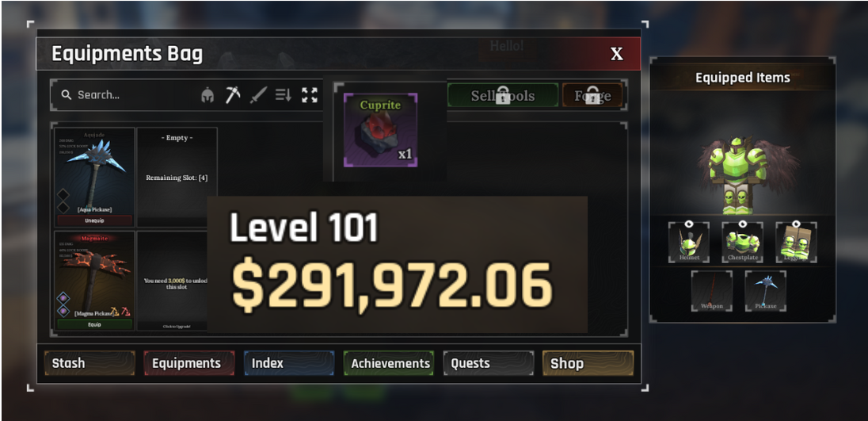The width and height of the screenshot is (868, 421).
Task: Click the locked Sell Tools button
Action: (x=503, y=95)
